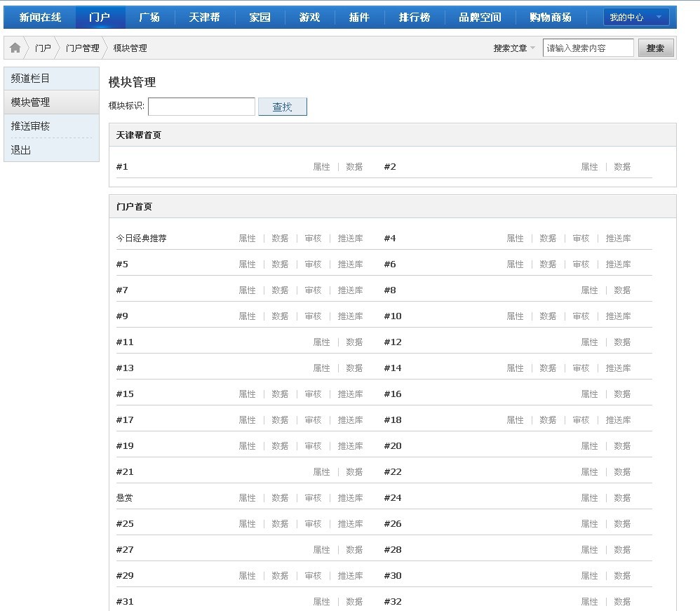Open 数据 for module #6
The width and height of the screenshot is (700, 611).
click(548, 264)
